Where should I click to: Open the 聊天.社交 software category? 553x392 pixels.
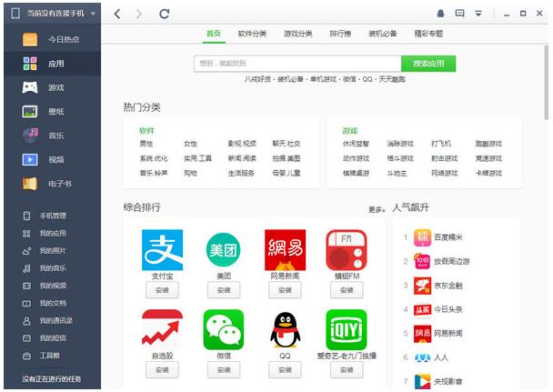coord(286,144)
